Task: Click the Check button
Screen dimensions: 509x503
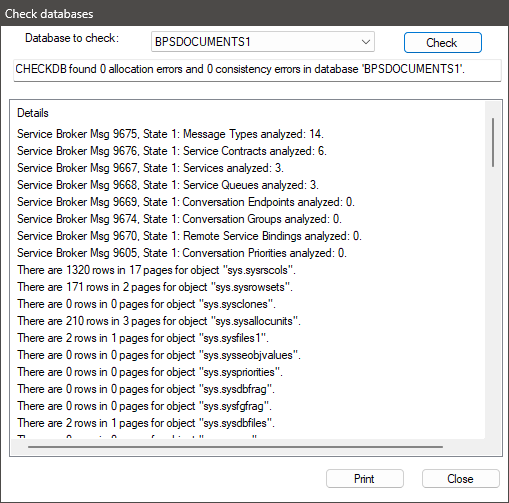Action: [x=443, y=42]
